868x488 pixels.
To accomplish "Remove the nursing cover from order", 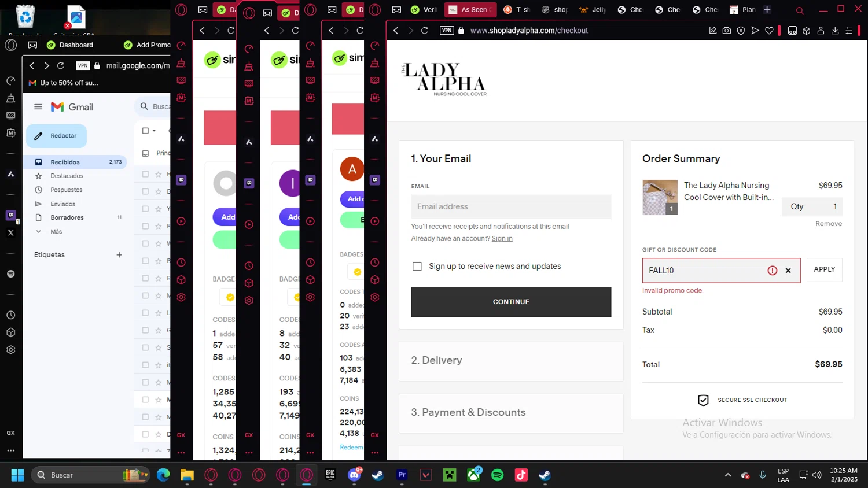I will (x=829, y=224).
